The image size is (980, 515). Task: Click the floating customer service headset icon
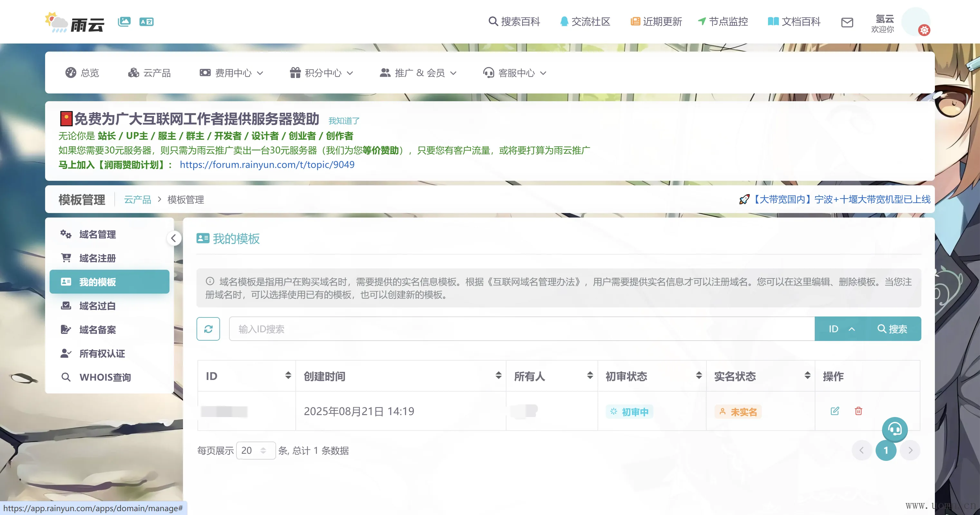(x=894, y=429)
